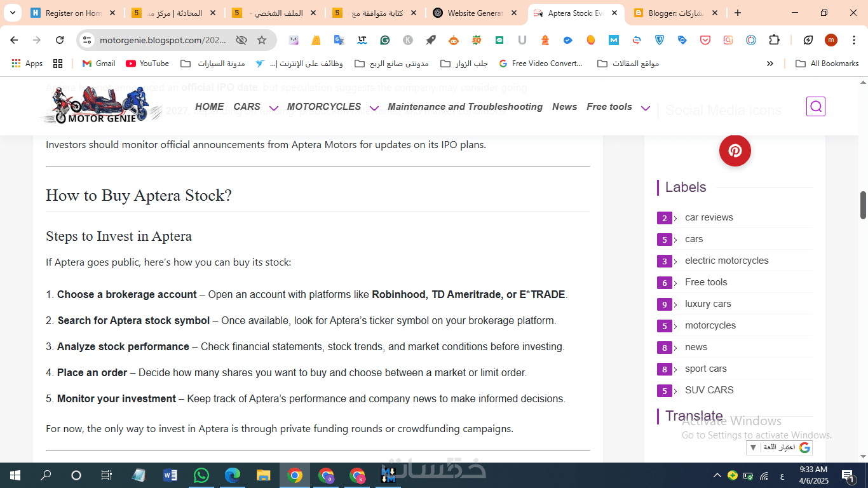Open the 'SUV CARS' label link
The width and height of the screenshot is (868, 488).
[709, 390]
